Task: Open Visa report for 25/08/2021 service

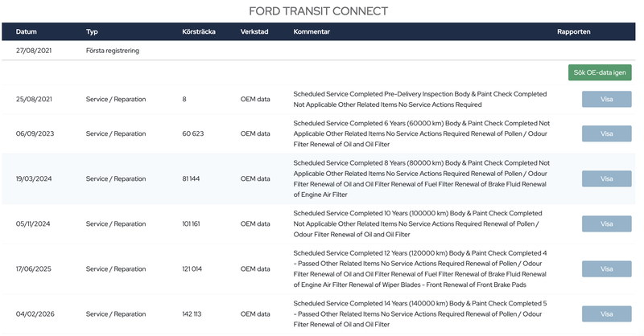Action: pyautogui.click(x=607, y=100)
